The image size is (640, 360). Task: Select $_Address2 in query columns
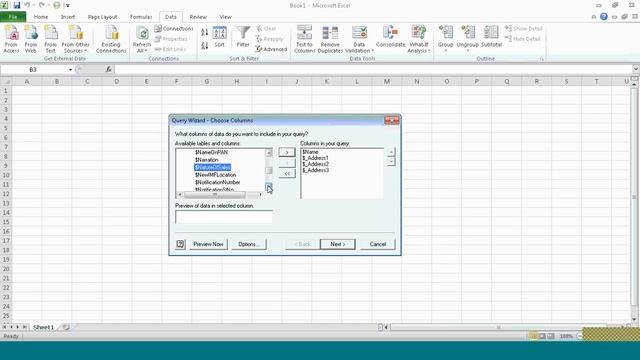point(316,164)
